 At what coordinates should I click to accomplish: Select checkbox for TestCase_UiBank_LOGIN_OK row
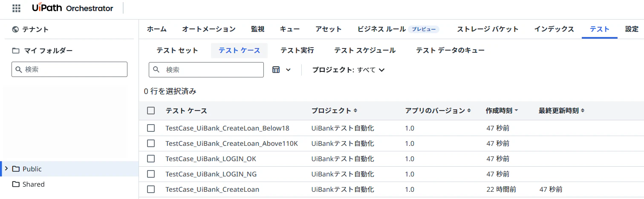pyautogui.click(x=151, y=159)
